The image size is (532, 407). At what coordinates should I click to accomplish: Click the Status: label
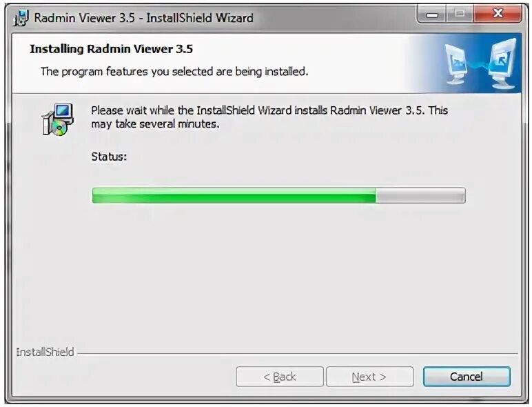pos(109,157)
